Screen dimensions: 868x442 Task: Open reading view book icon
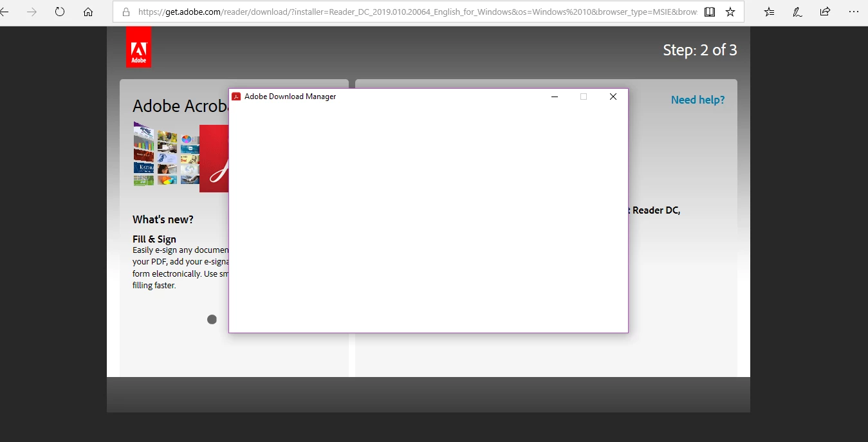tap(710, 12)
